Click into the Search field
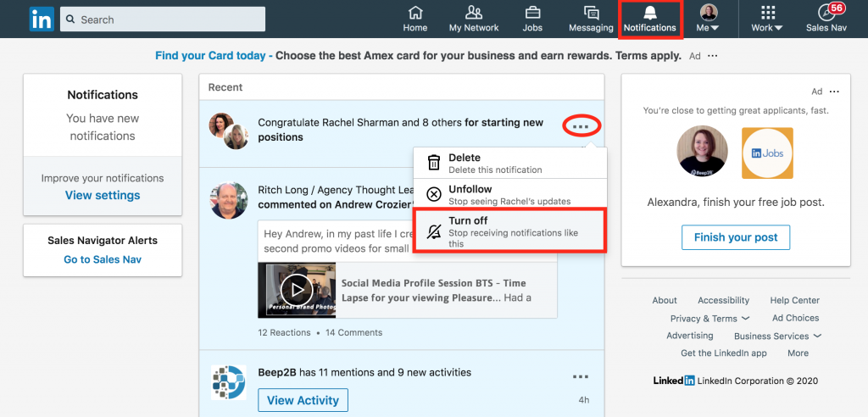Screen dimensions: 868x417 [x=163, y=19]
